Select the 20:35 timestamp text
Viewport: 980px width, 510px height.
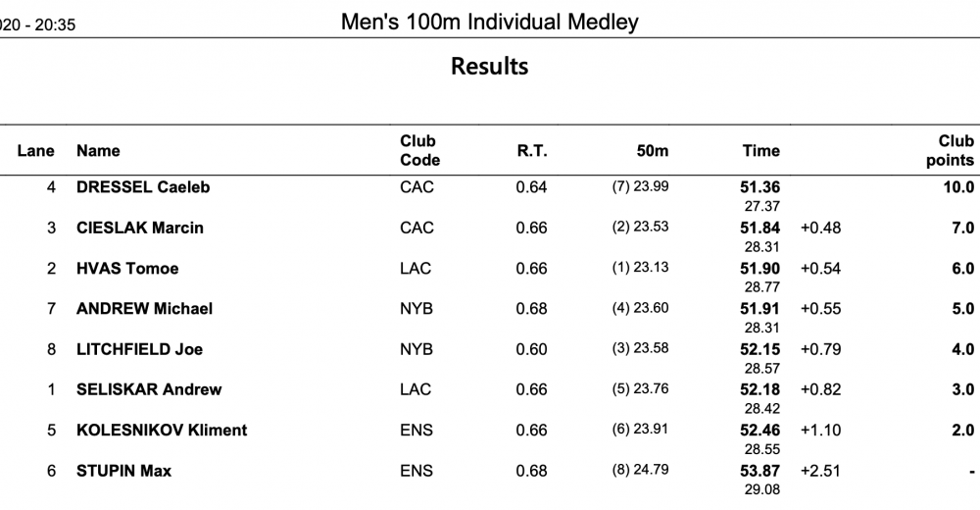[55, 25]
